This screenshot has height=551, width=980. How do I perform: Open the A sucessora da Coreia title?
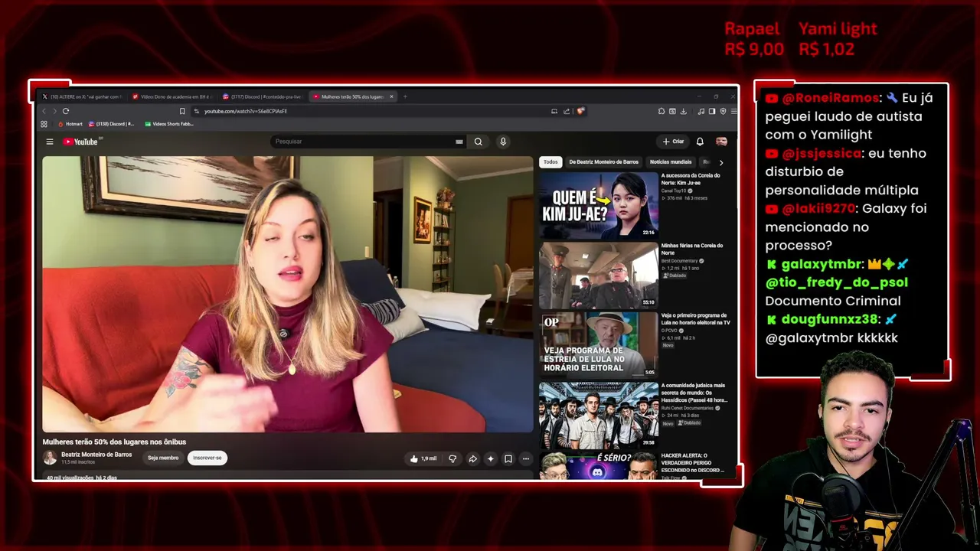click(691, 178)
